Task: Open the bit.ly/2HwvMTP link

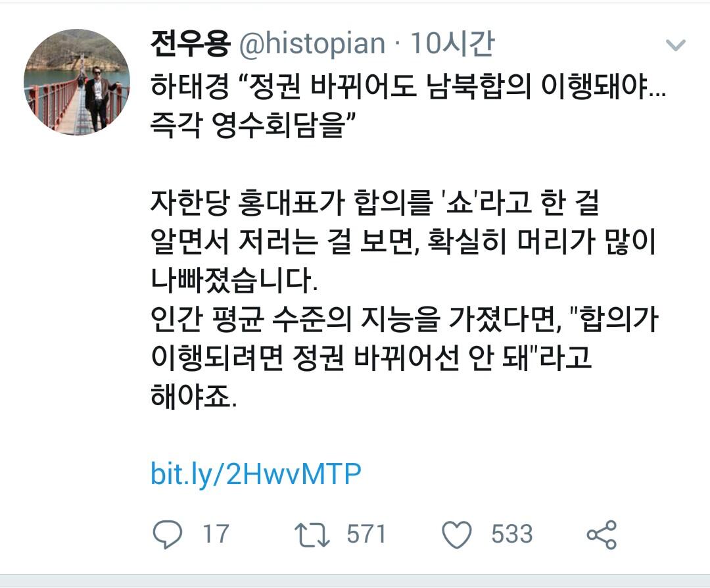Action: (x=256, y=474)
